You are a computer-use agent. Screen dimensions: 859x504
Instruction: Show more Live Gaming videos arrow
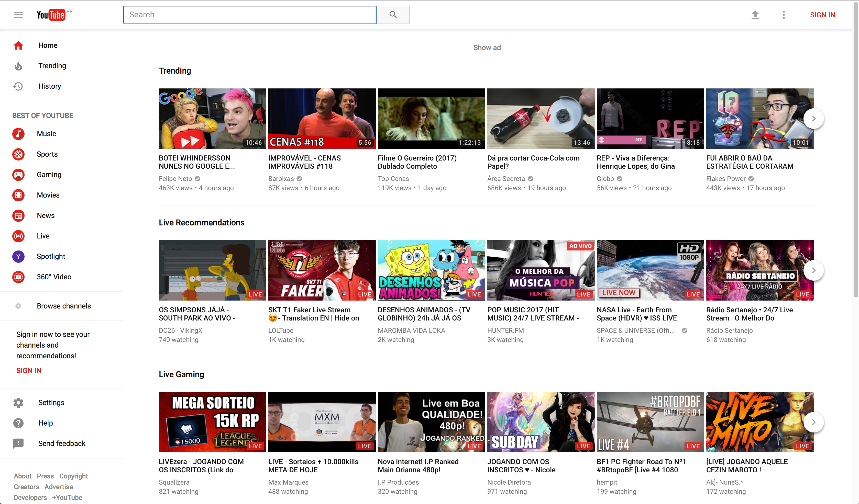tap(813, 422)
